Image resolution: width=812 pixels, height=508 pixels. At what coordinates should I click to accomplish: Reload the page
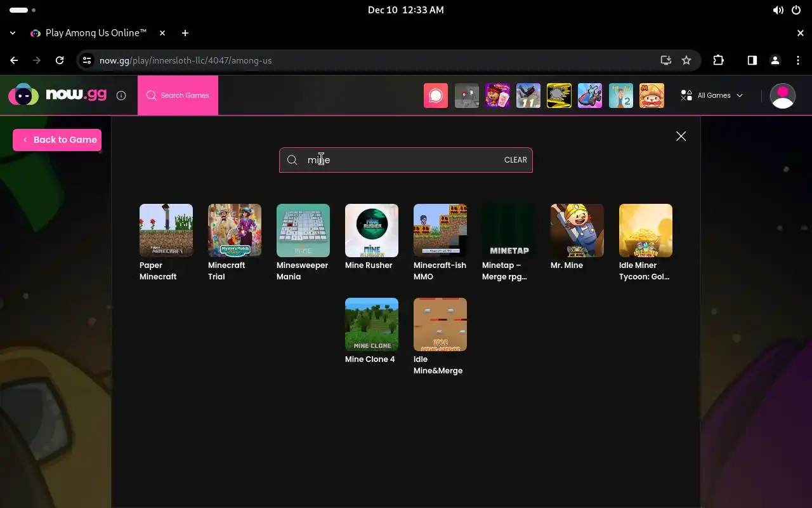point(60,60)
